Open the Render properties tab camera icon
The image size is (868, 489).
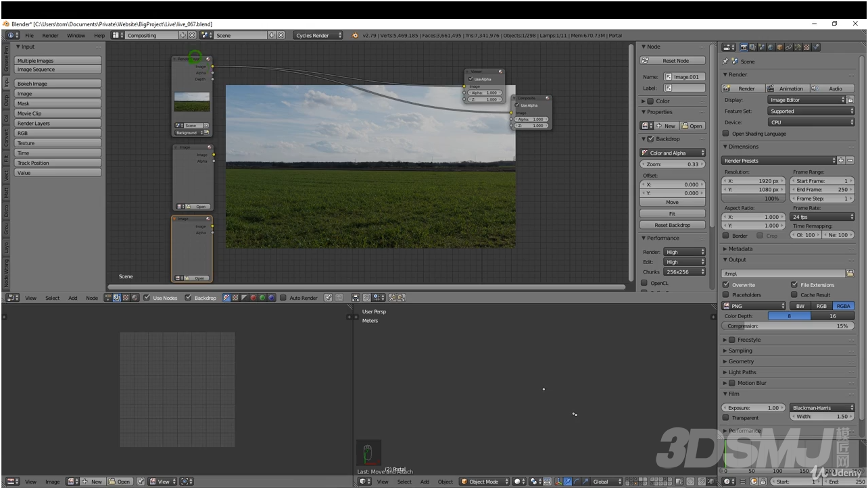coord(744,47)
